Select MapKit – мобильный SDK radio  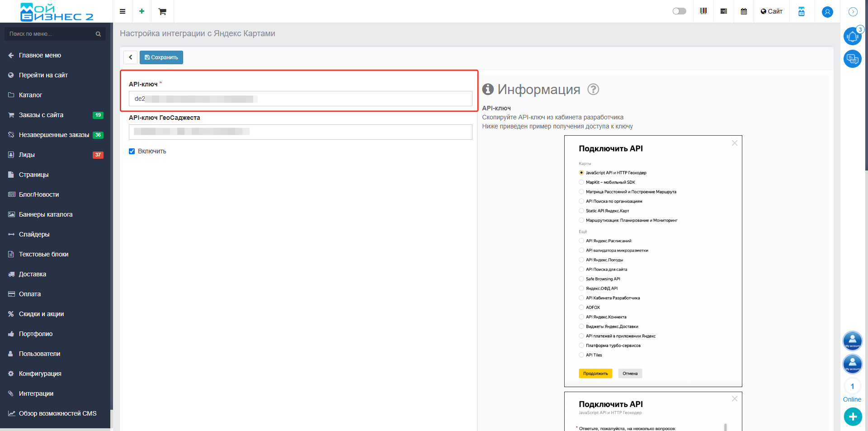pyautogui.click(x=581, y=182)
